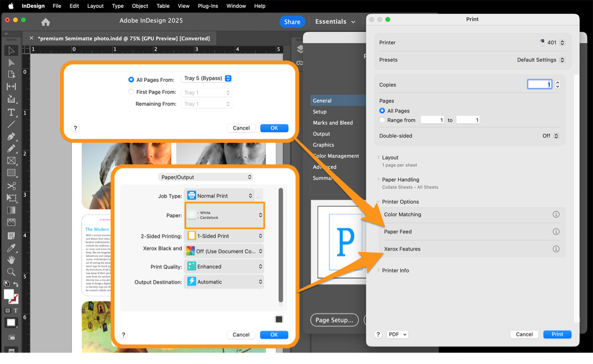Click the Share button
This screenshot has width=593, height=364.
(292, 22)
